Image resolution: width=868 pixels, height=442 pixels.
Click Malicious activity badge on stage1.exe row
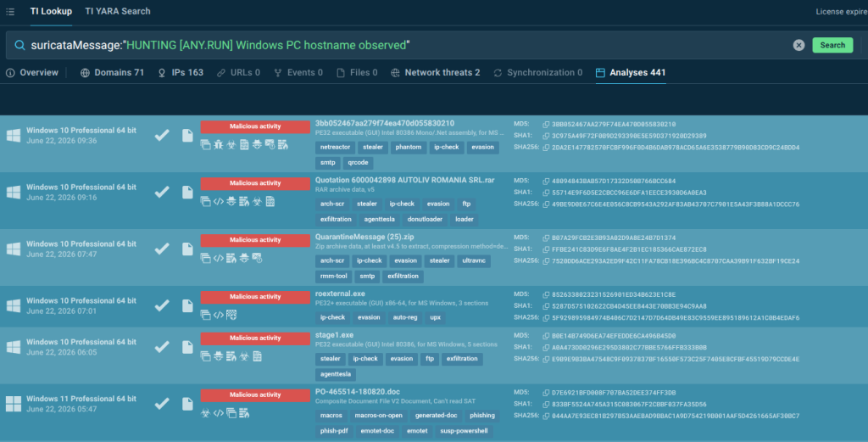click(255, 338)
